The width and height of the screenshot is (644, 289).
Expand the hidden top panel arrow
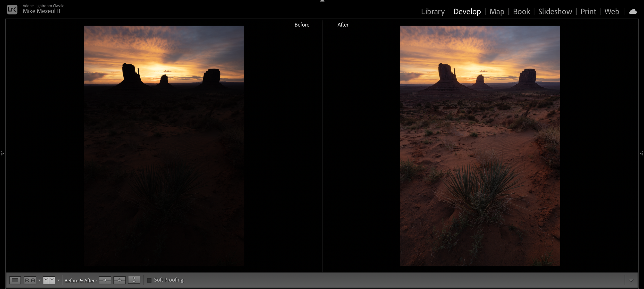tap(322, 1)
